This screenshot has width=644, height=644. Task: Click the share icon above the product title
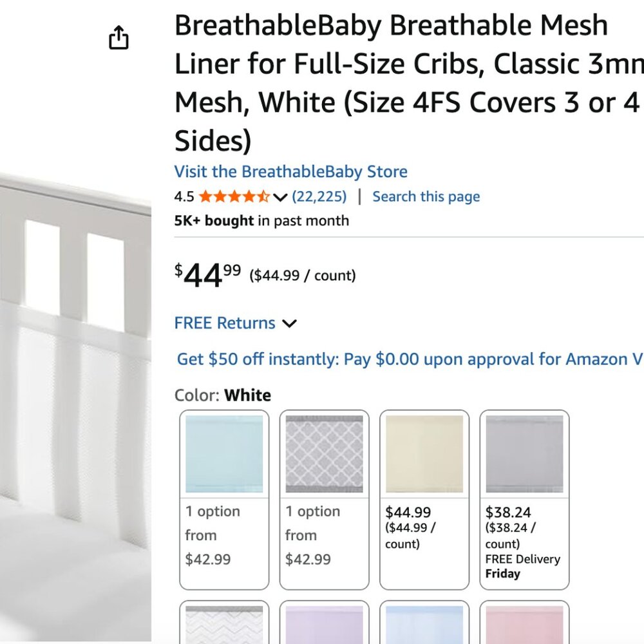pyautogui.click(x=118, y=37)
